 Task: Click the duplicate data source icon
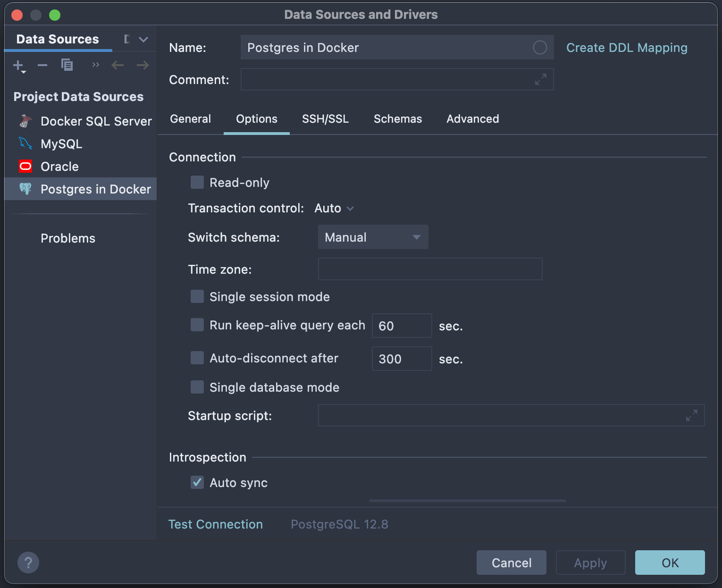(67, 65)
